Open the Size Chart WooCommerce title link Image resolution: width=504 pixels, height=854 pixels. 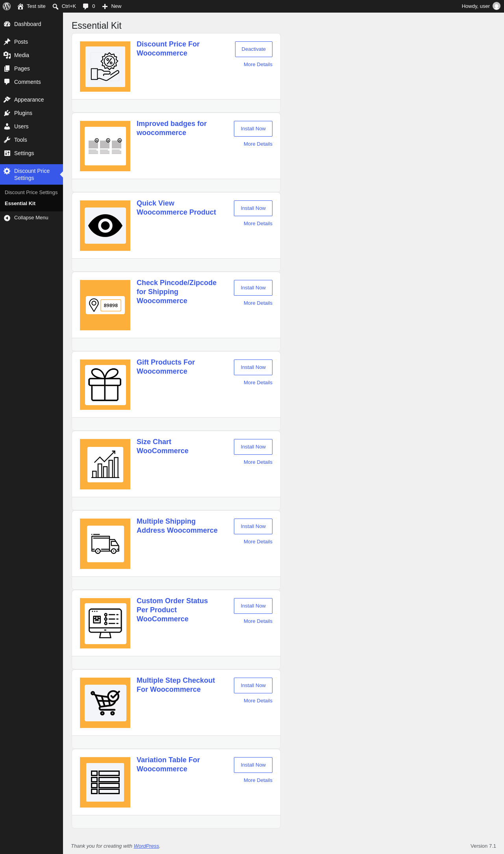[x=163, y=446]
